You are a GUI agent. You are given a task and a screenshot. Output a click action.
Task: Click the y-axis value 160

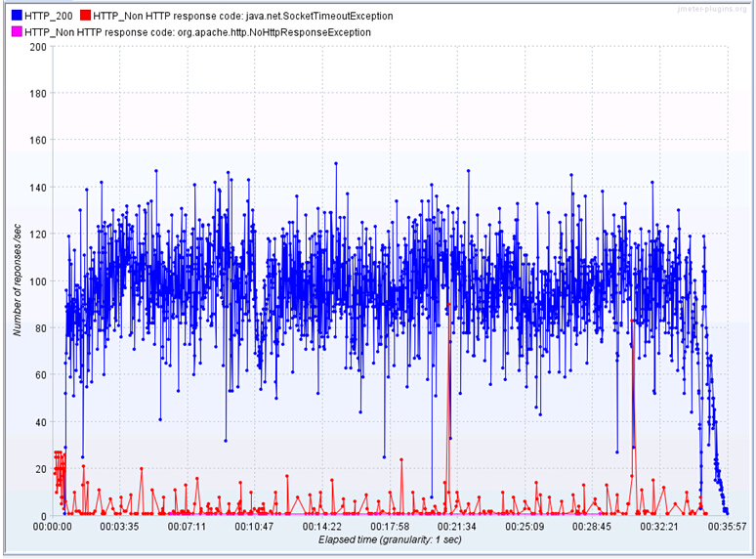[38, 141]
